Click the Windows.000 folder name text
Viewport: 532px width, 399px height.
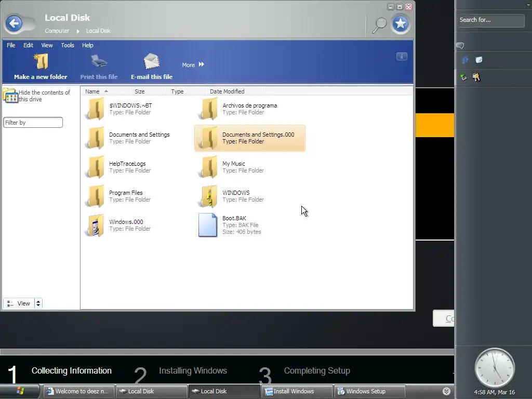pos(126,222)
